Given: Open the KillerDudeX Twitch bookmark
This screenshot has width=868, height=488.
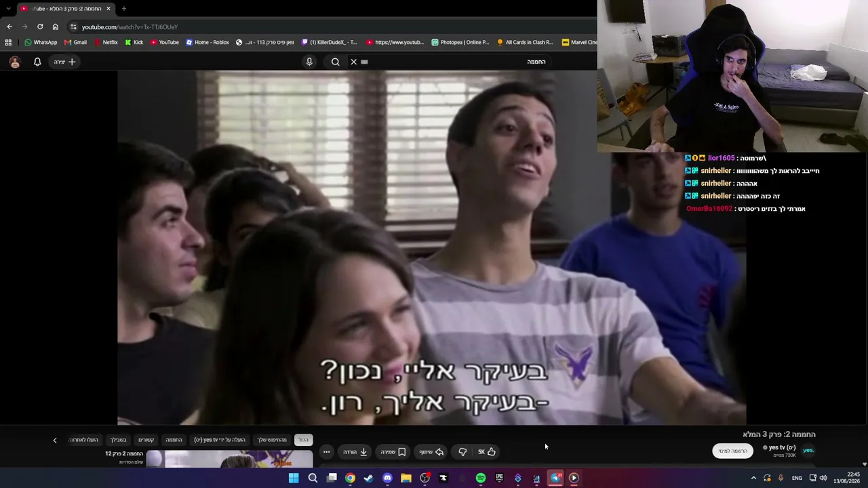Looking at the screenshot, I should coord(330,42).
